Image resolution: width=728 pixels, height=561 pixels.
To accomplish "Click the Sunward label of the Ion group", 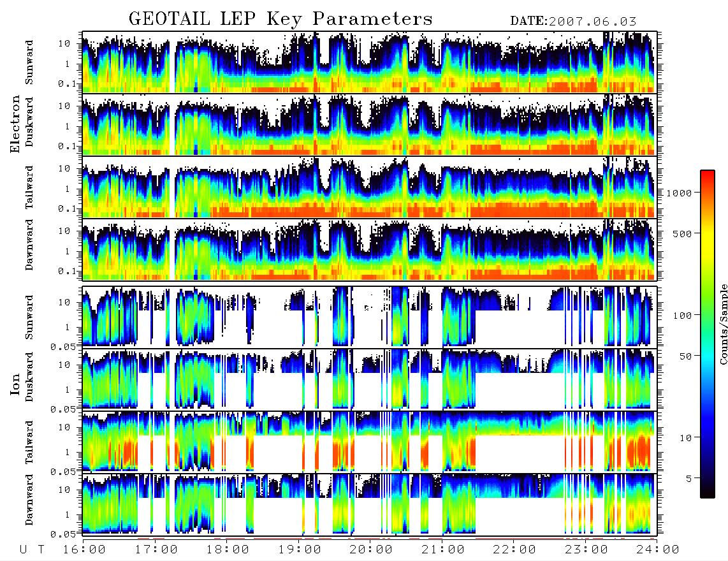I will 29,317.
